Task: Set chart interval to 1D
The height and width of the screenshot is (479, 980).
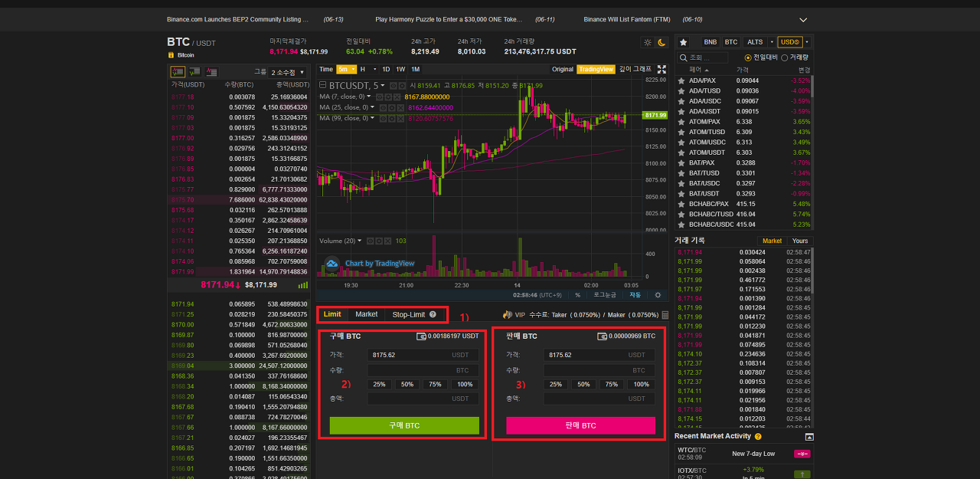Action: (386, 69)
